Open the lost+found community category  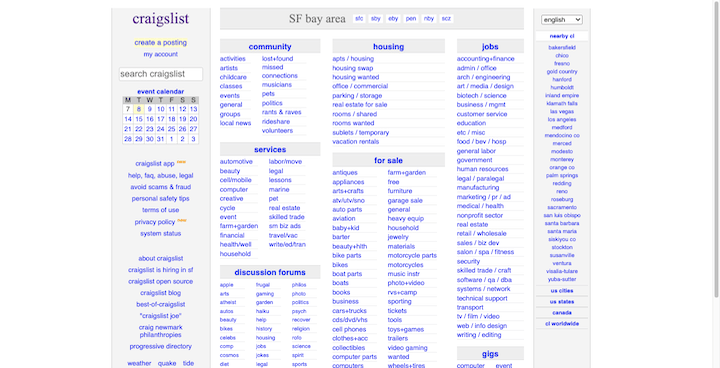pos(277,59)
